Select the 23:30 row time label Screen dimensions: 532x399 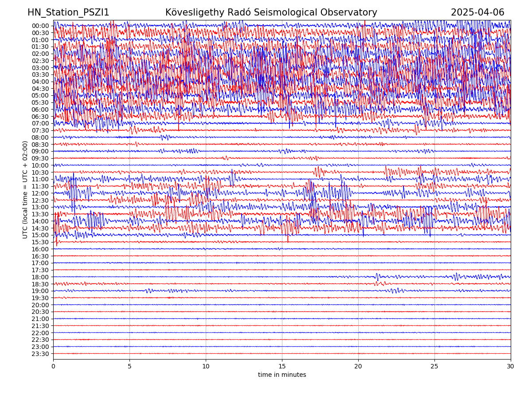40,354
